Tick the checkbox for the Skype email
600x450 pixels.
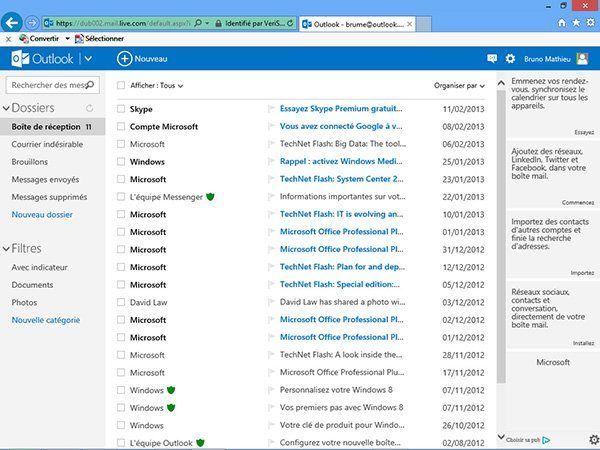[121, 108]
